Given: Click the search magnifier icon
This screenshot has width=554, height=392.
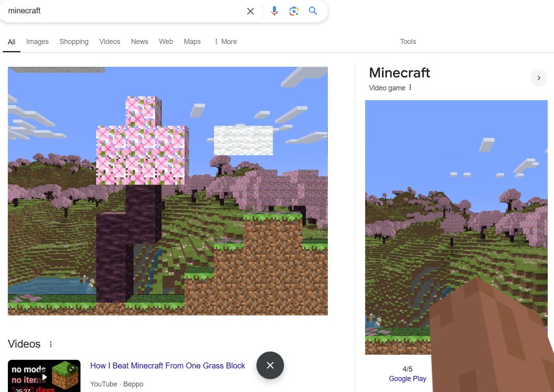Looking at the screenshot, I should click(313, 11).
